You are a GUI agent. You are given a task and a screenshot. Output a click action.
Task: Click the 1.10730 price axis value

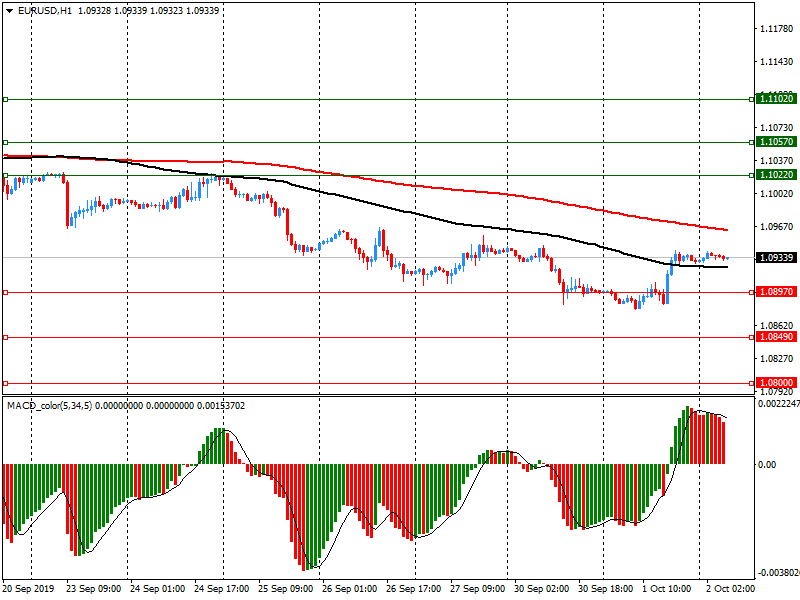(777, 128)
